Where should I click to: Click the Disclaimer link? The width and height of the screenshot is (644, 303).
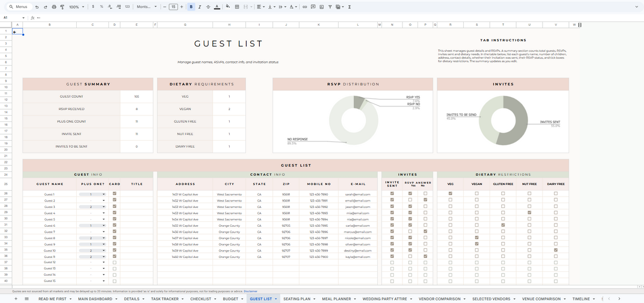pos(250,291)
